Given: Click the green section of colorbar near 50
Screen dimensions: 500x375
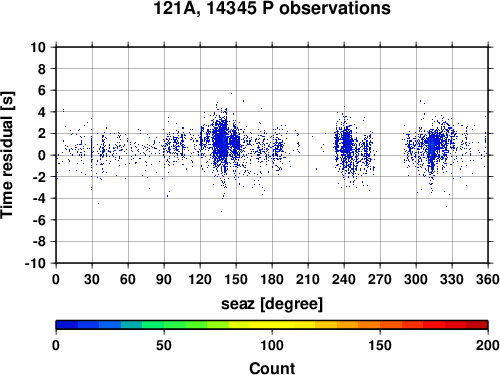Looking at the screenshot, I should pyautogui.click(x=164, y=325).
